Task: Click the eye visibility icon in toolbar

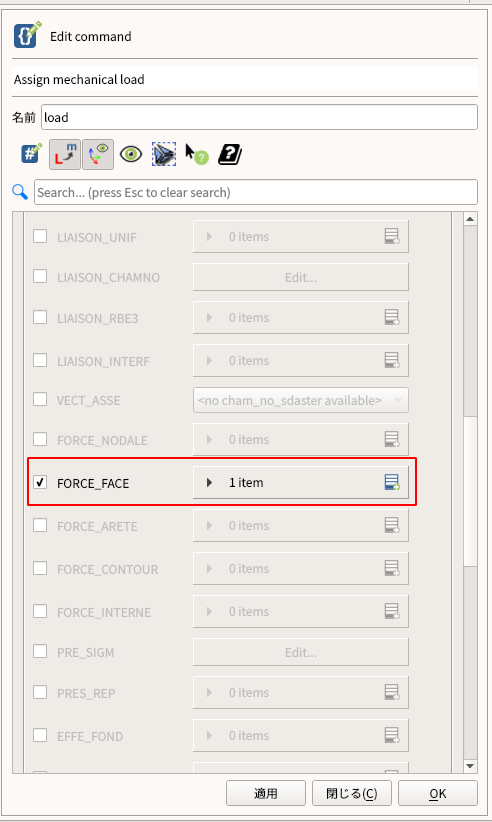Action: point(131,154)
